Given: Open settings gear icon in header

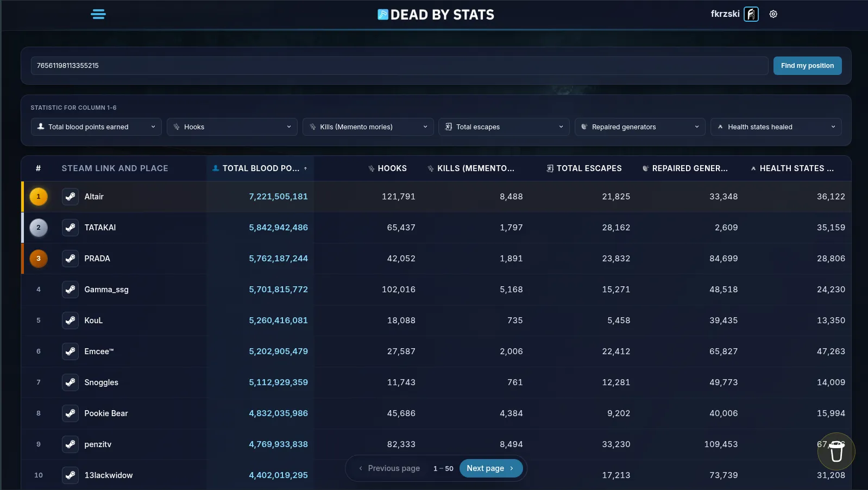Looking at the screenshot, I should coord(773,14).
